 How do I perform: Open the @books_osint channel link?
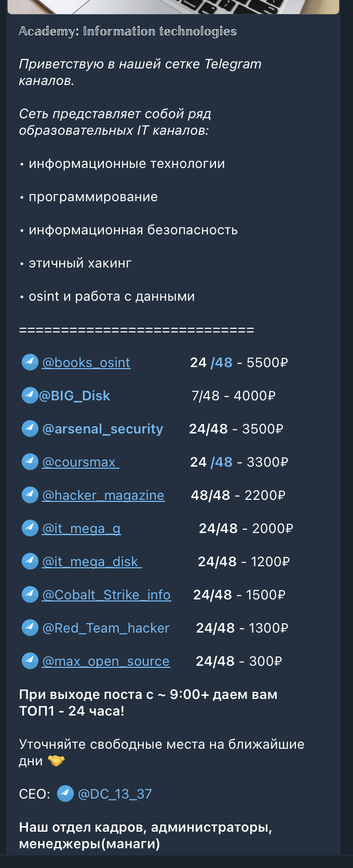click(86, 363)
